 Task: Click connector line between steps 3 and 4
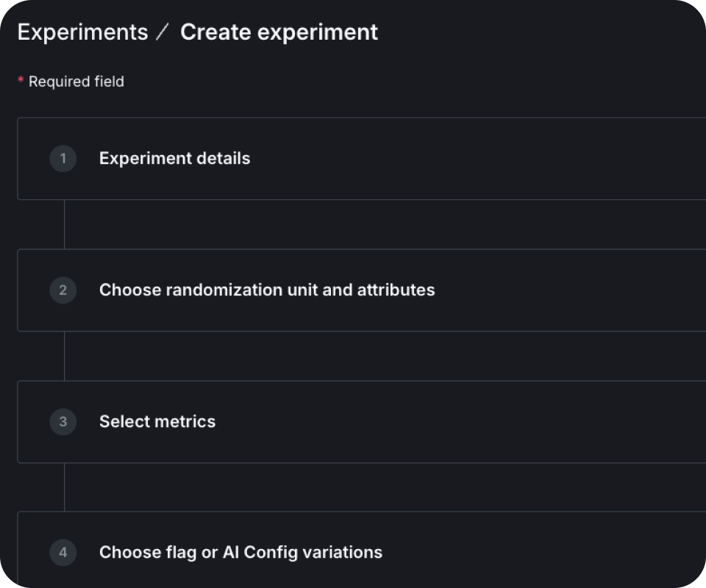pos(65,487)
